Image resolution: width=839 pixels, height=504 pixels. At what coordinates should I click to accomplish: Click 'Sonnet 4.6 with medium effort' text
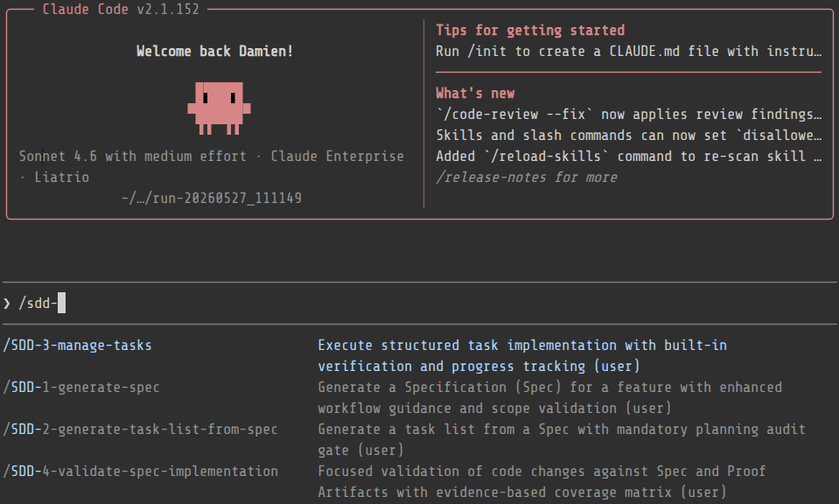pyautogui.click(x=133, y=157)
